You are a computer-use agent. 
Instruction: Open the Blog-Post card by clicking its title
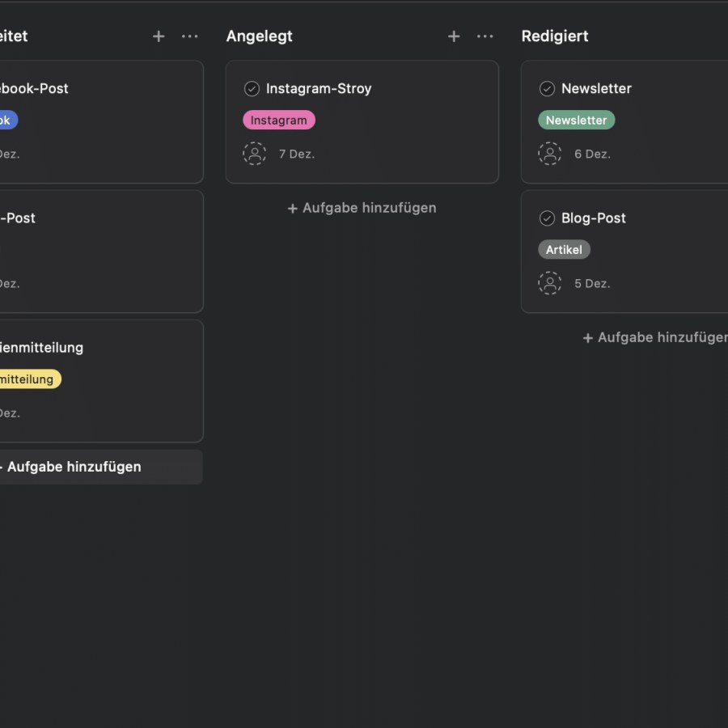[x=593, y=218]
